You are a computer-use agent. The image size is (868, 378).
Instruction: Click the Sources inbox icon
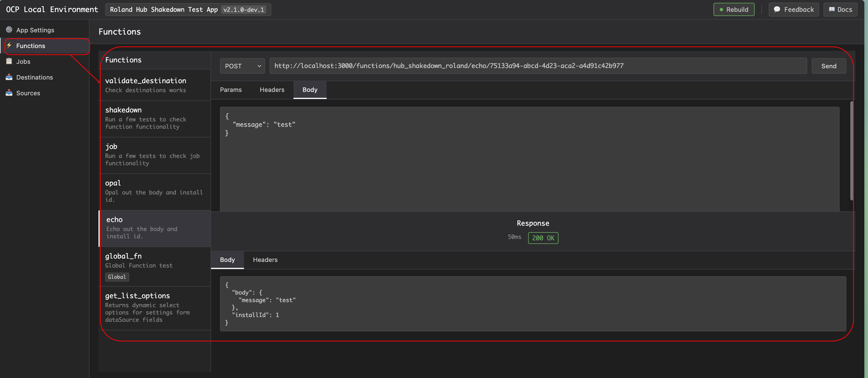pyautogui.click(x=9, y=93)
